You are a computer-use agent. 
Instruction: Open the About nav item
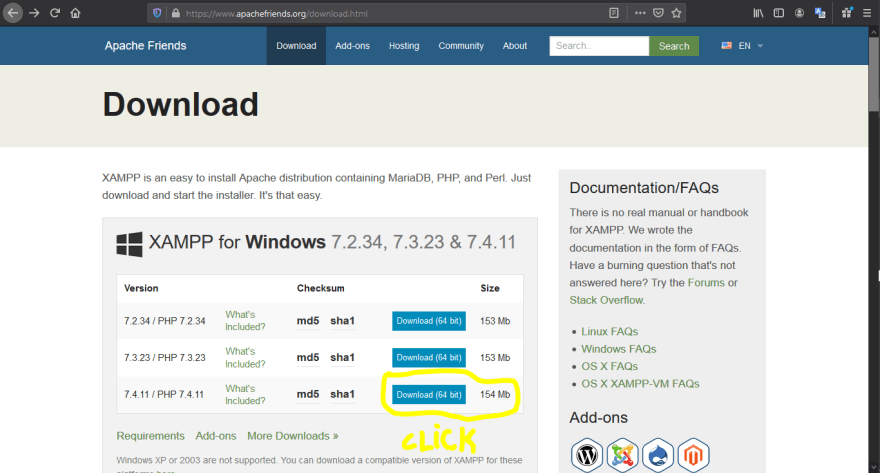click(515, 46)
